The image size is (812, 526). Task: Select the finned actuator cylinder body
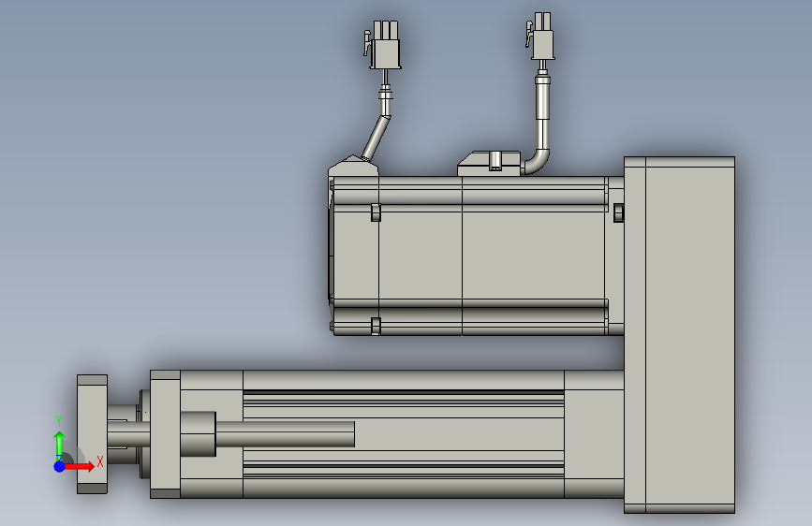pos(404,434)
